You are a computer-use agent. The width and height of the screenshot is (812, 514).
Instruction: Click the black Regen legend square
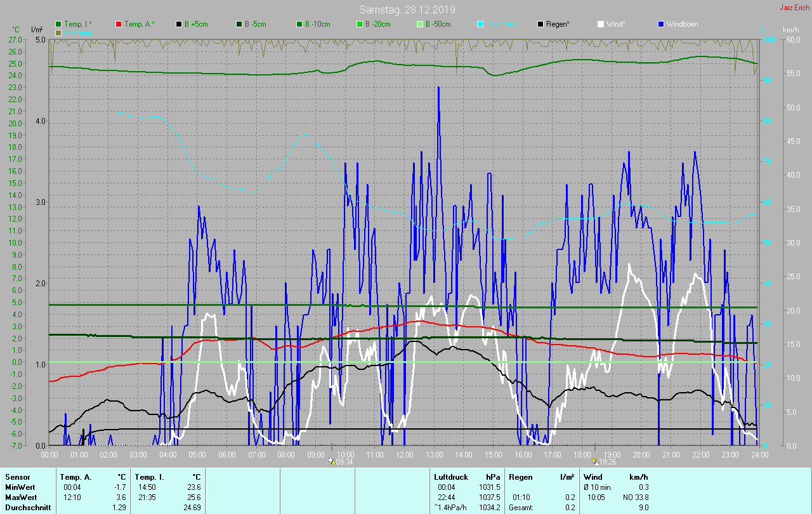pos(540,24)
